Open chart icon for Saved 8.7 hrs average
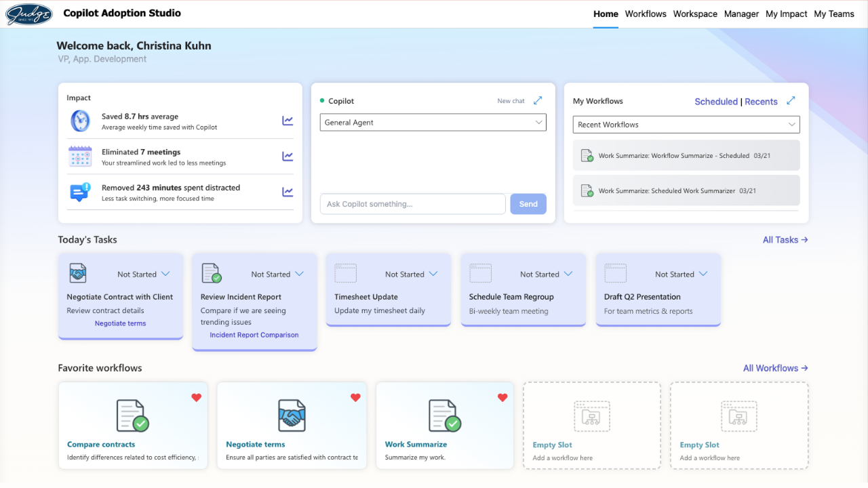The width and height of the screenshot is (868, 488). pyautogui.click(x=288, y=121)
